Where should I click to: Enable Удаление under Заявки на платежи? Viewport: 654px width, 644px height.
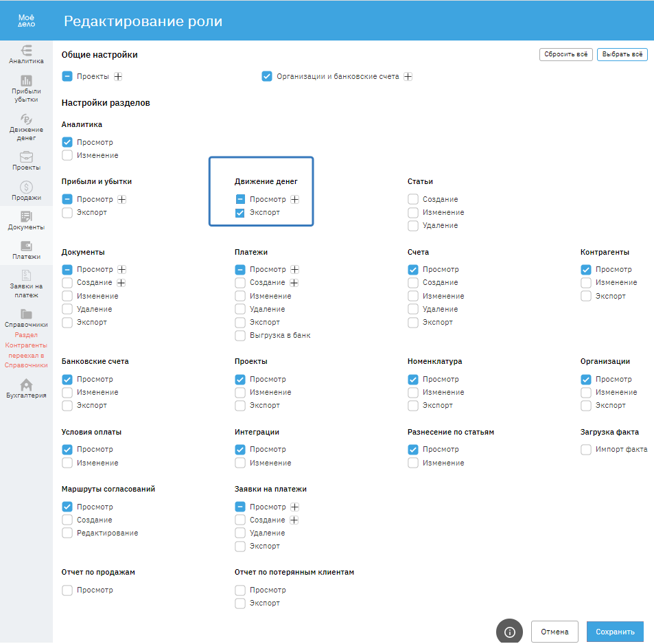pyautogui.click(x=240, y=533)
